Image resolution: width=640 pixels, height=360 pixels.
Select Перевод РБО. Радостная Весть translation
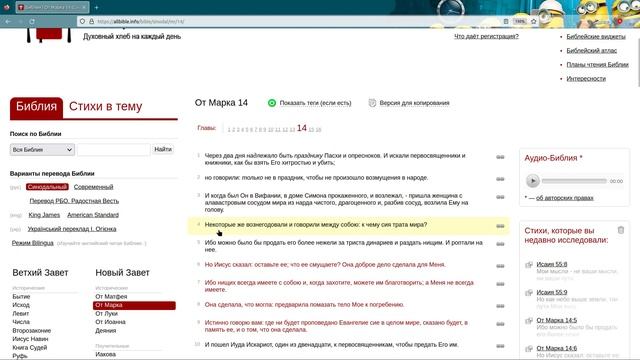74,201
